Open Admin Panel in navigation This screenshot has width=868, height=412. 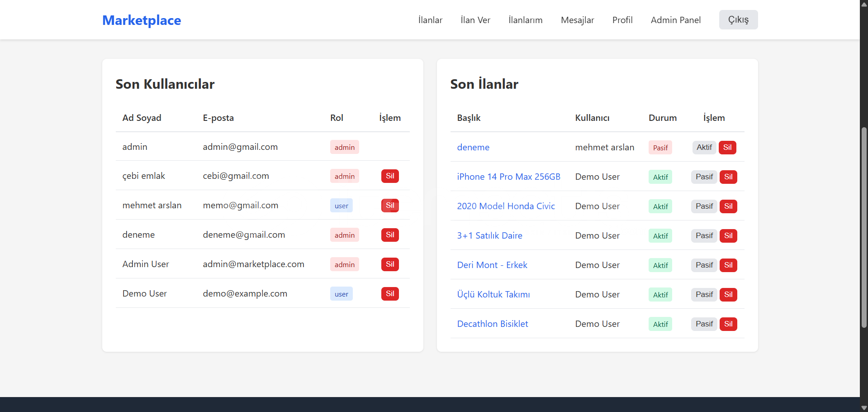[675, 20]
